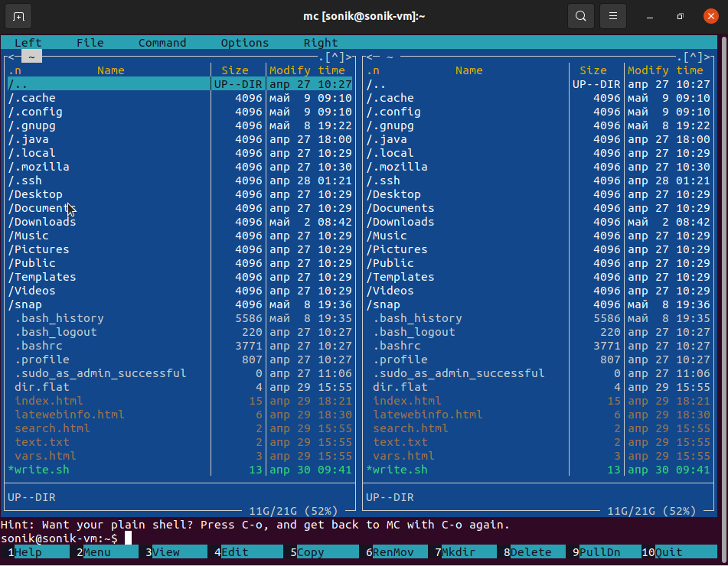
Task: Open the terminal search icon
Action: 581,16
